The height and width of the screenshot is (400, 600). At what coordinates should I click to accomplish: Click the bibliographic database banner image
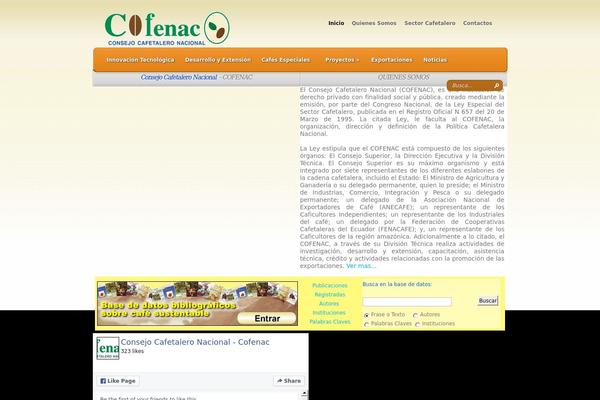197,304
